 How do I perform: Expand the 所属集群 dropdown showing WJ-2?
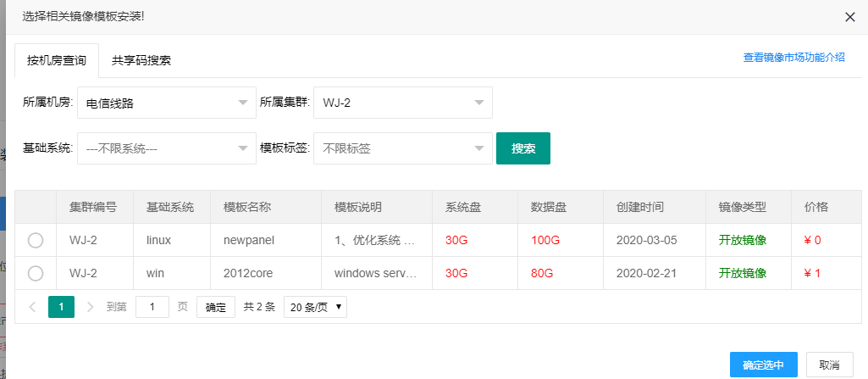pyautogui.click(x=402, y=103)
